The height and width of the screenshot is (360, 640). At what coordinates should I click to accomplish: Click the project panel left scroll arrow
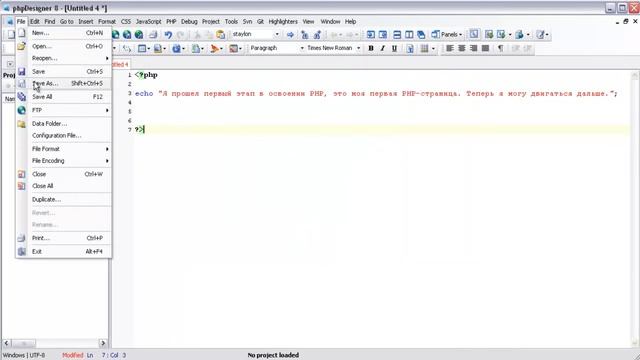6,343
